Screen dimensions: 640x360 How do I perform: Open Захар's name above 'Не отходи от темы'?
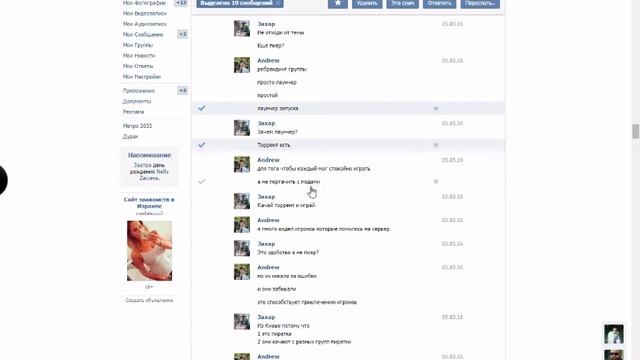point(266,24)
